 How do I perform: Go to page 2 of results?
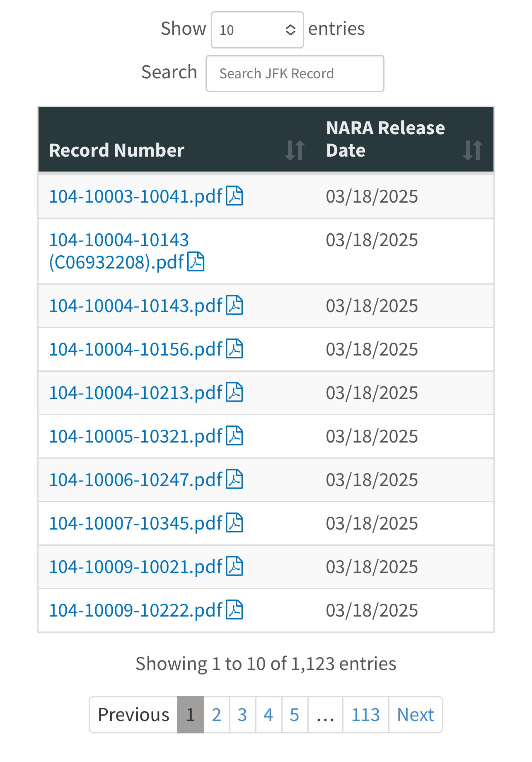pyautogui.click(x=216, y=715)
